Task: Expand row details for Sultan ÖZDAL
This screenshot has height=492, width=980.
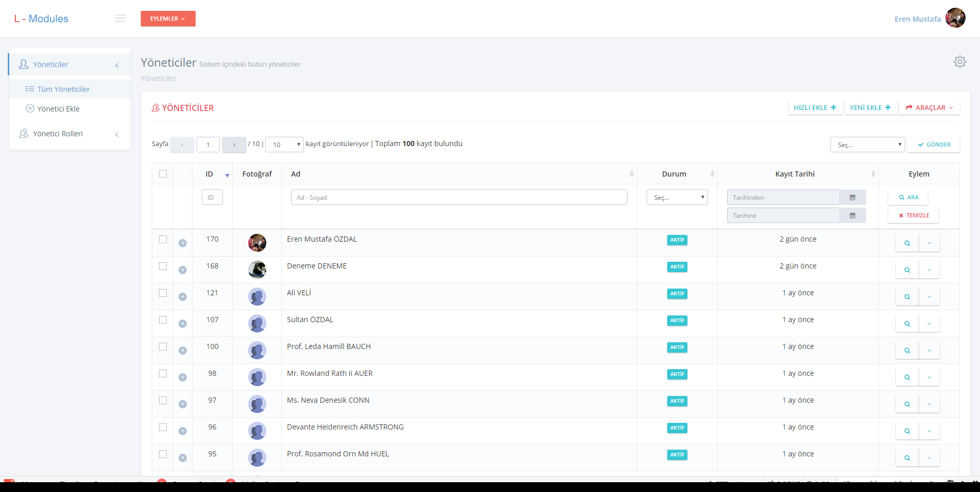Action: pyautogui.click(x=183, y=324)
